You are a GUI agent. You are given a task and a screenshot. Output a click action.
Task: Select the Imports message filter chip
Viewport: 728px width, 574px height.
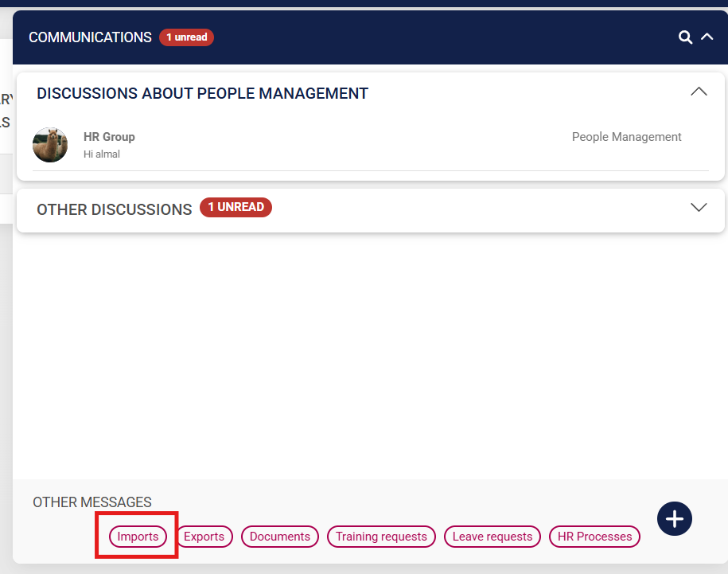coord(138,537)
